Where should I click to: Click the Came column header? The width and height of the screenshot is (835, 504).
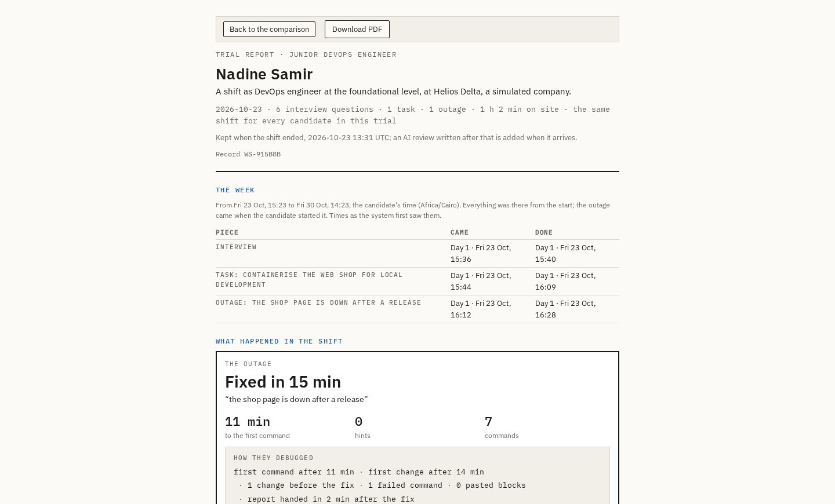(459, 232)
